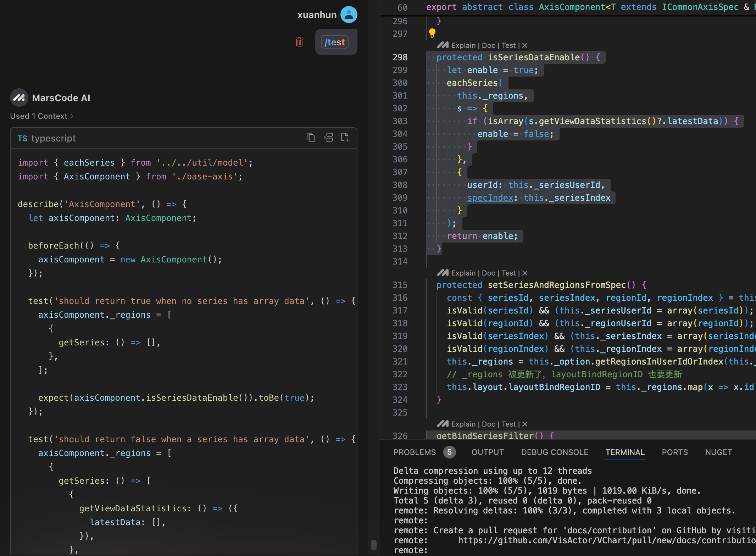Click the lightbulb quick-fix icon
The image size is (756, 556).
point(432,33)
